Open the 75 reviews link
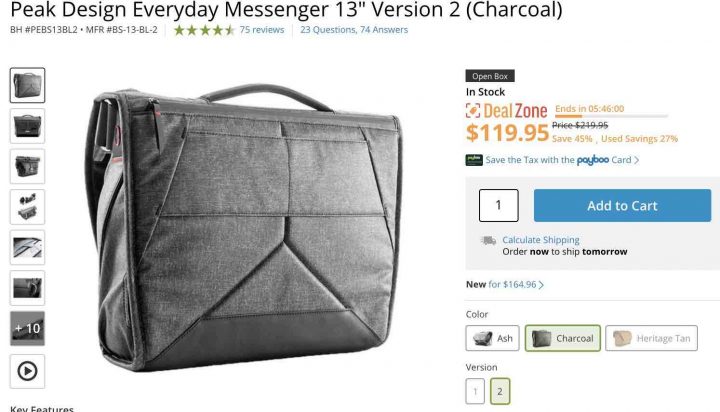 point(262,30)
